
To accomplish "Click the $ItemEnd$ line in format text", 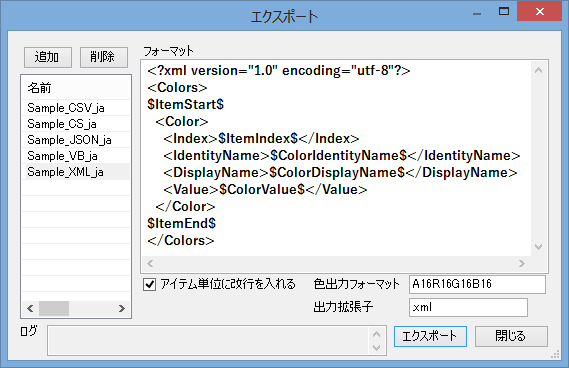I will [181, 223].
